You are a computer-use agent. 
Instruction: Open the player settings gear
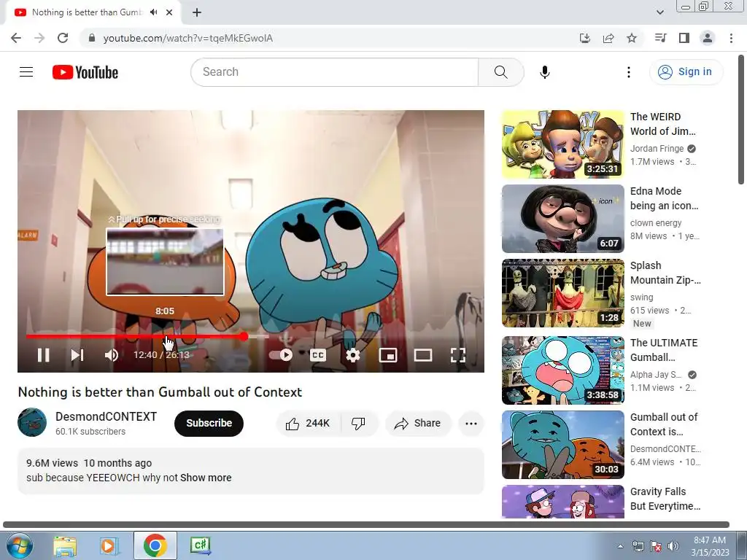point(352,355)
